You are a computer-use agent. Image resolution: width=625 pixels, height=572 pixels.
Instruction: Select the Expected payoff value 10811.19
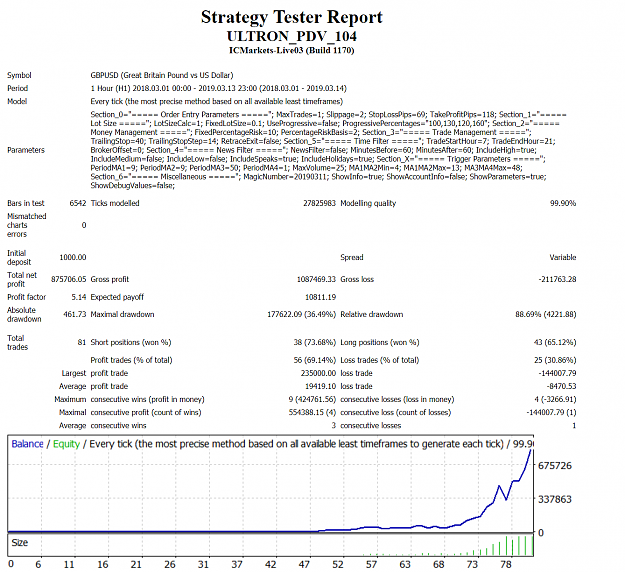tap(320, 297)
